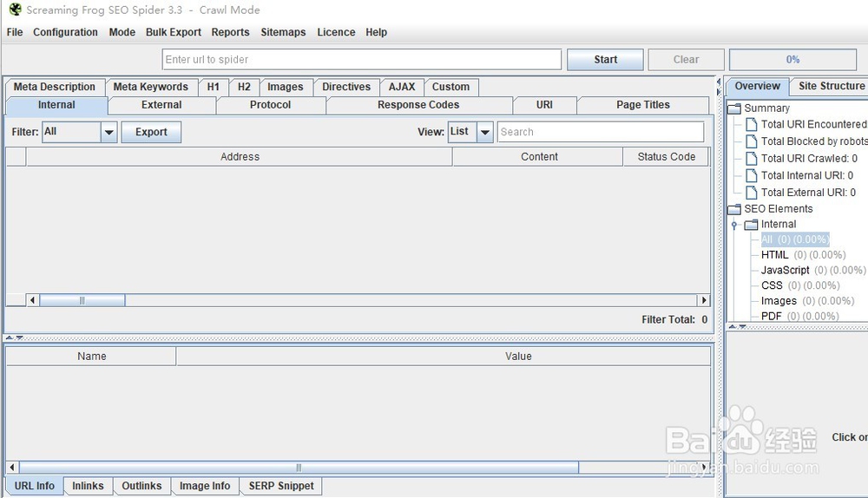The width and height of the screenshot is (868, 498).
Task: Switch to the Page Titles tab
Action: [x=643, y=105]
